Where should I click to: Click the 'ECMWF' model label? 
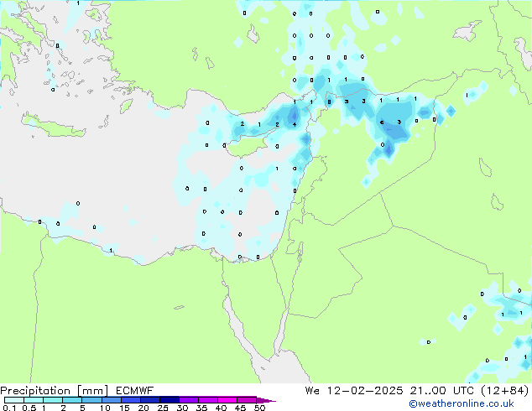135,391
